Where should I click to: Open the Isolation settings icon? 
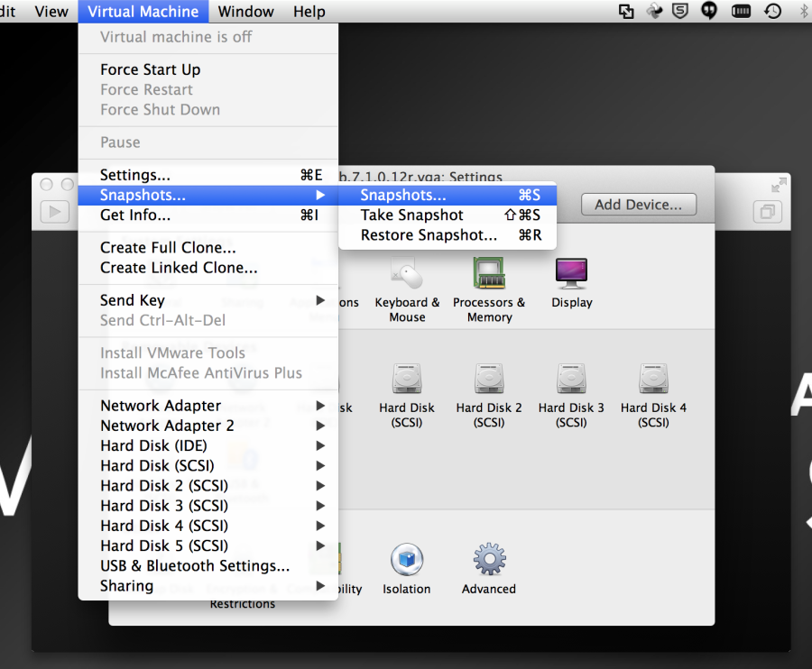407,560
